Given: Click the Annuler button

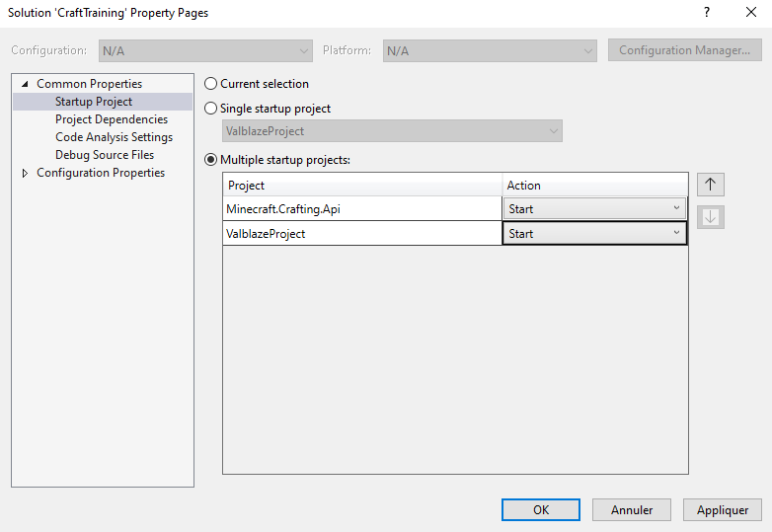Looking at the screenshot, I should 632,510.
